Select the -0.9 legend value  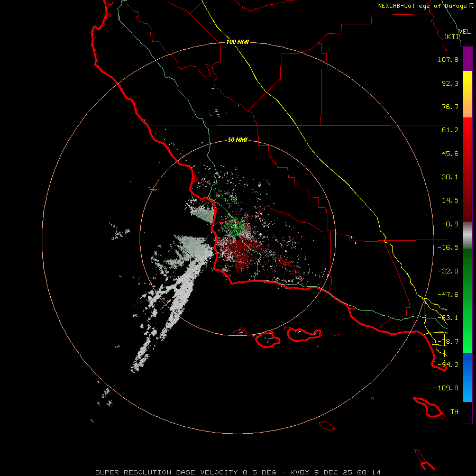(450, 224)
